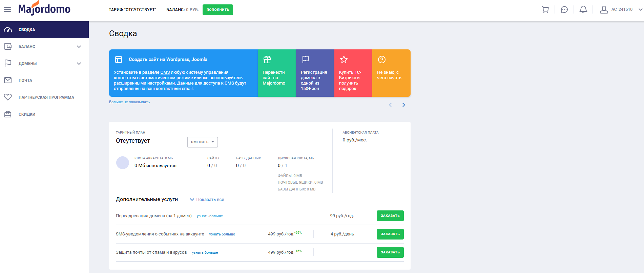
Task: Click the question mark icon on orange card
Action: (x=381, y=60)
